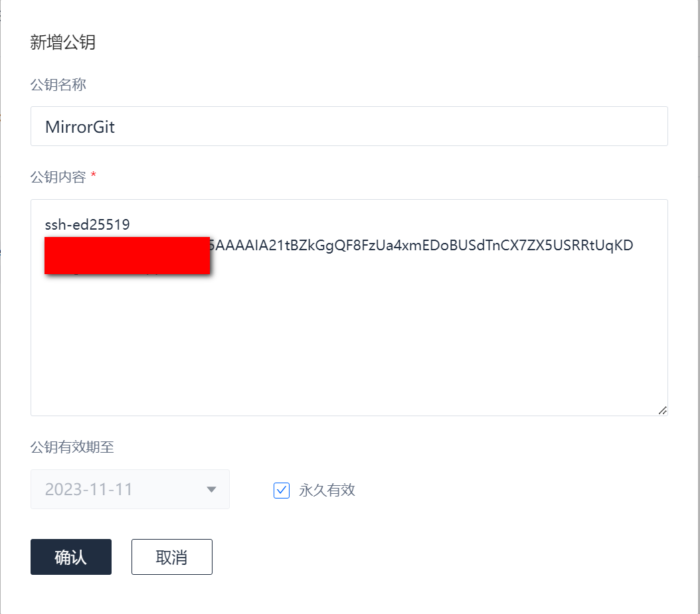Click the 新增公钥 dialog title
Viewport: 700px width, 614px height.
[62, 42]
